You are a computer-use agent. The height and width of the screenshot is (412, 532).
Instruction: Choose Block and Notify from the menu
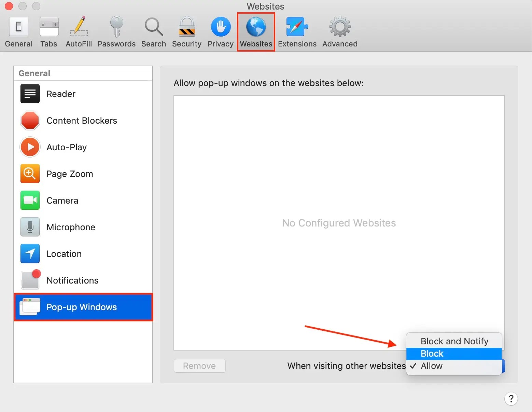(454, 341)
